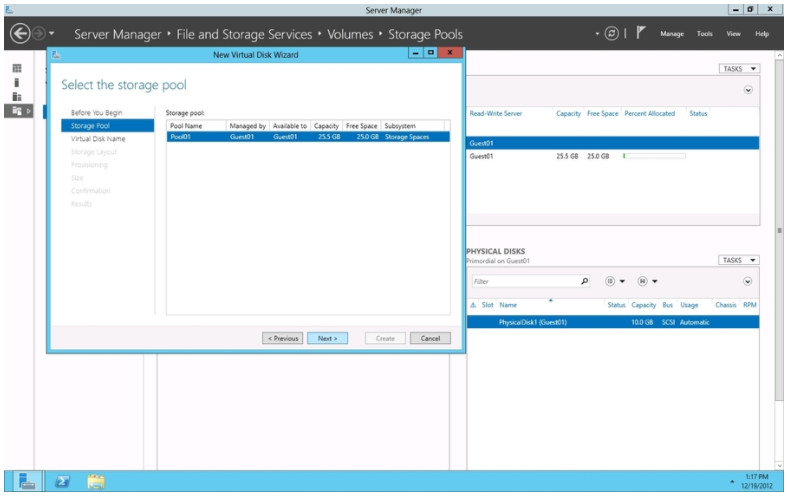Open the Help menu
The height and width of the screenshot is (498, 787).
[x=762, y=34]
